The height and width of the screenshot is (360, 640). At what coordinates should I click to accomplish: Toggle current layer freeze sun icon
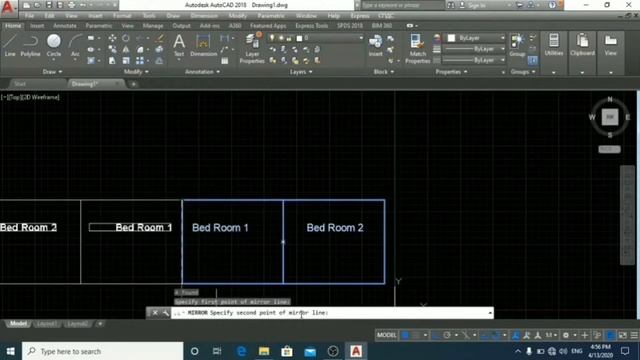tap(281, 38)
